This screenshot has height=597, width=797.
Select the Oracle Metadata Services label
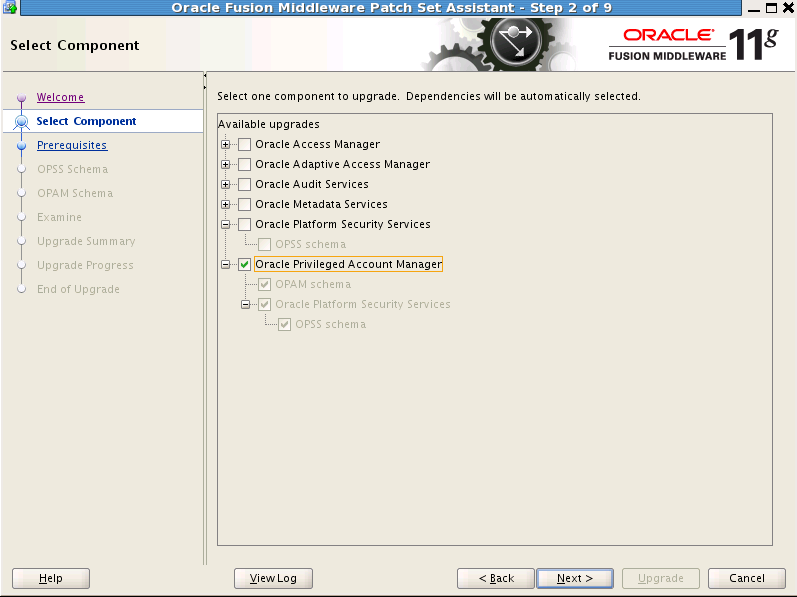coord(321,204)
